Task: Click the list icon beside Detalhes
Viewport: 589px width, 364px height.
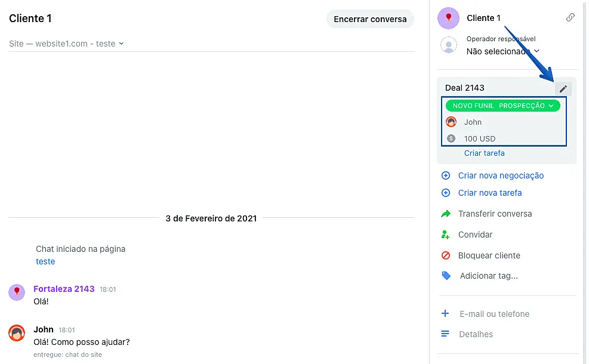Action: click(445, 334)
